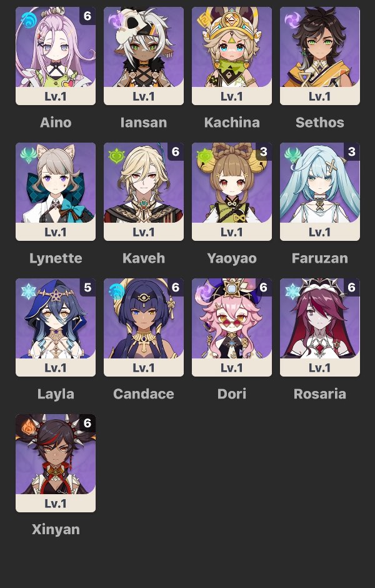Click the Anemo element icon on Lynette
Image resolution: width=375 pixels, height=588 pixels.
tap(27, 156)
